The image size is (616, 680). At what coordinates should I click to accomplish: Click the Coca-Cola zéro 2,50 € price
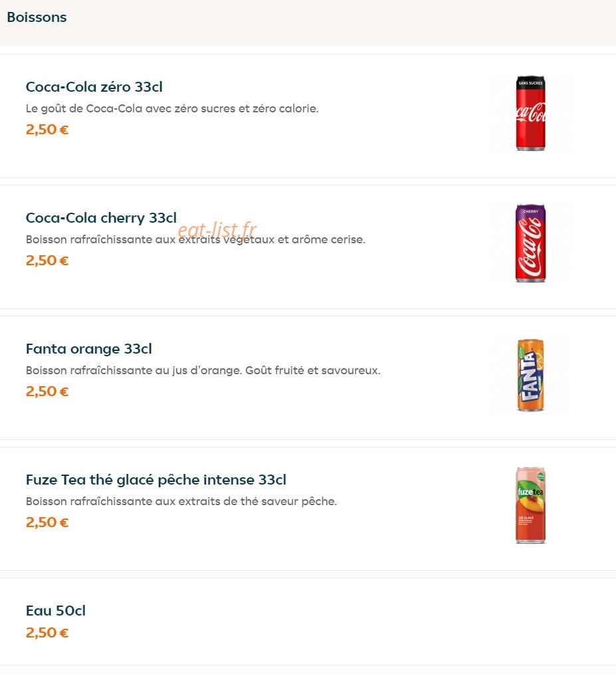pos(47,129)
